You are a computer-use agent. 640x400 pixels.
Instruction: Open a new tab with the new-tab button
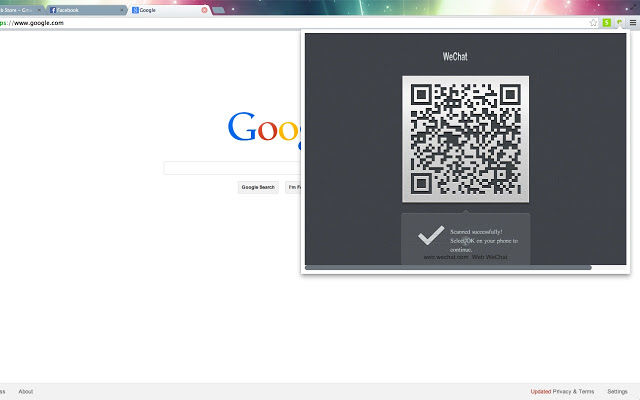point(218,10)
